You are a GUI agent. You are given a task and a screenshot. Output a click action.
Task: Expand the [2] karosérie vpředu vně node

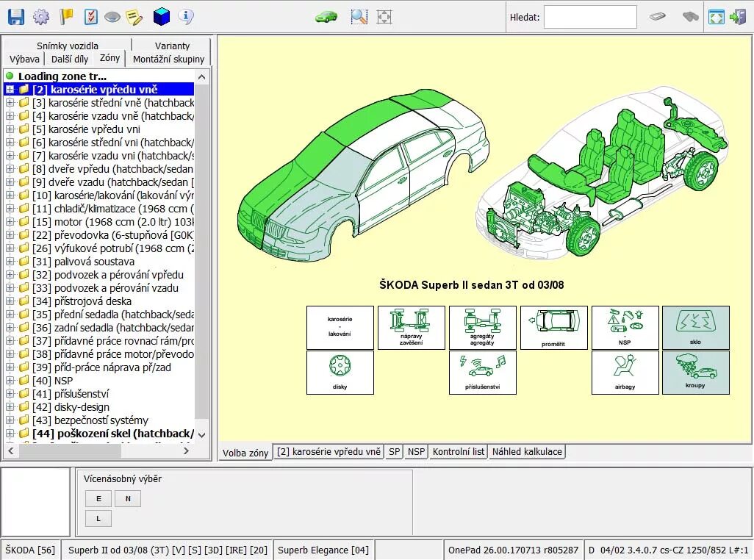10,90
